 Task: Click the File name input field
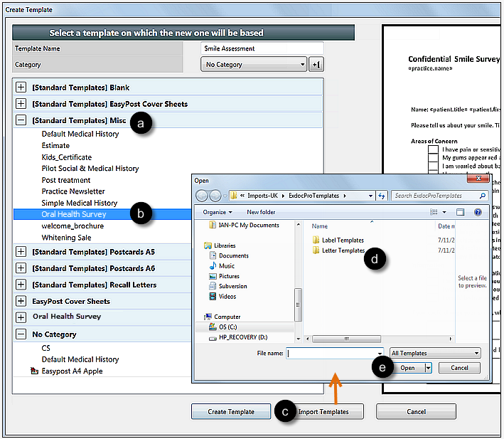pos(335,353)
